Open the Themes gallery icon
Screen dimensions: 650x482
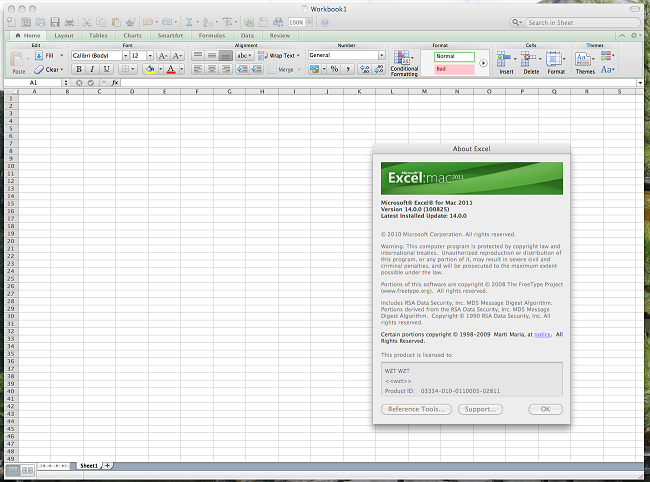click(582, 59)
